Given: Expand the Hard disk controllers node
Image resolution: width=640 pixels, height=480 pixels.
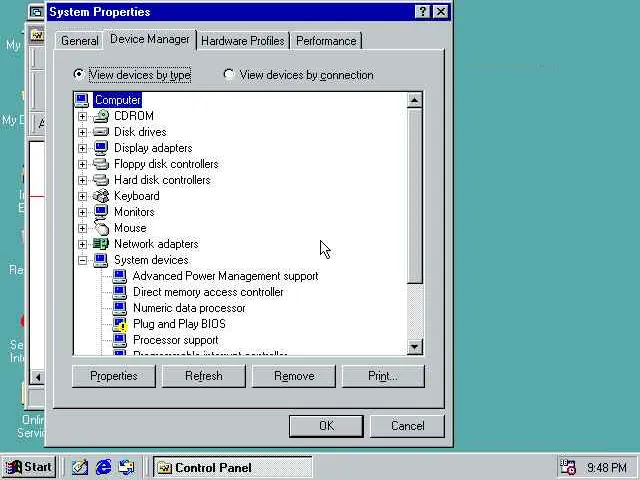Looking at the screenshot, I should [82, 180].
